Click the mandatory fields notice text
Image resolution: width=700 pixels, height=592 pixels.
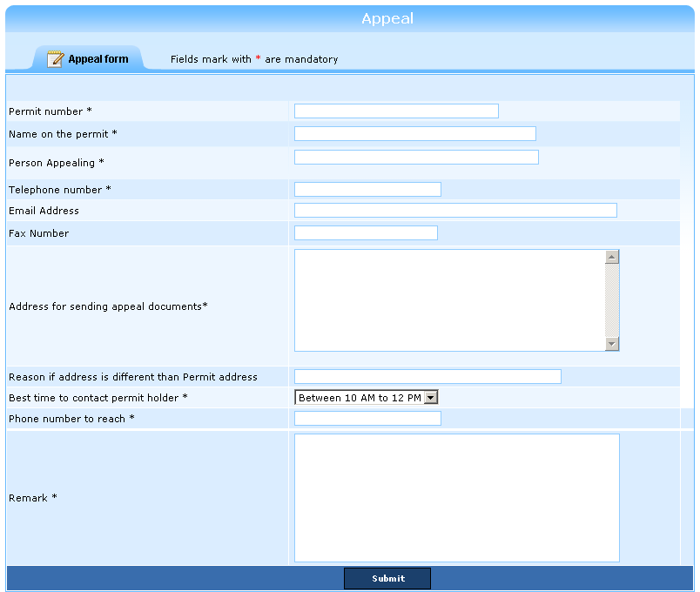(x=253, y=59)
